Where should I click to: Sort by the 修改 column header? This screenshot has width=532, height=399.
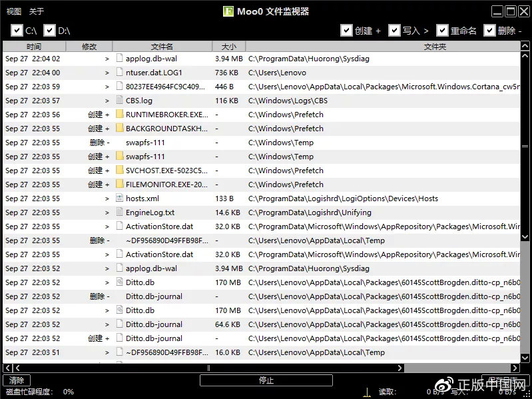pyautogui.click(x=89, y=47)
